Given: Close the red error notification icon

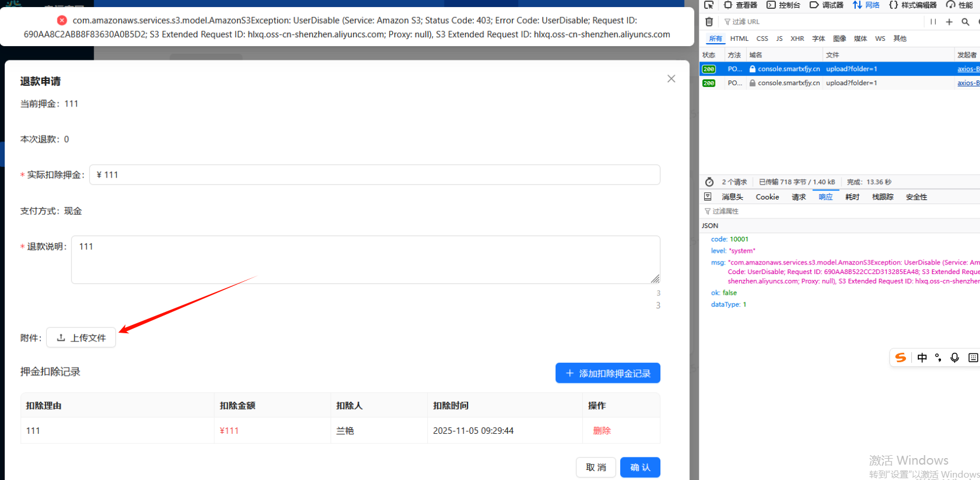Looking at the screenshot, I should pyautogui.click(x=62, y=20).
